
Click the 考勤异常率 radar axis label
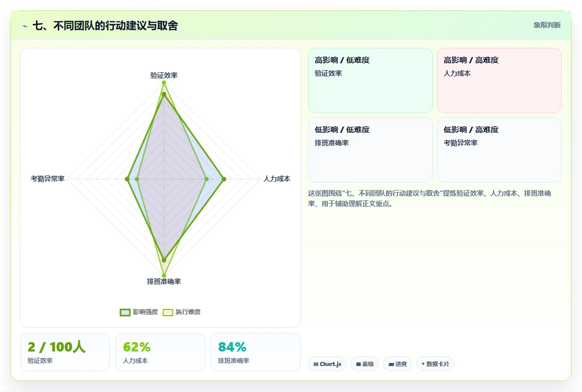coord(47,179)
